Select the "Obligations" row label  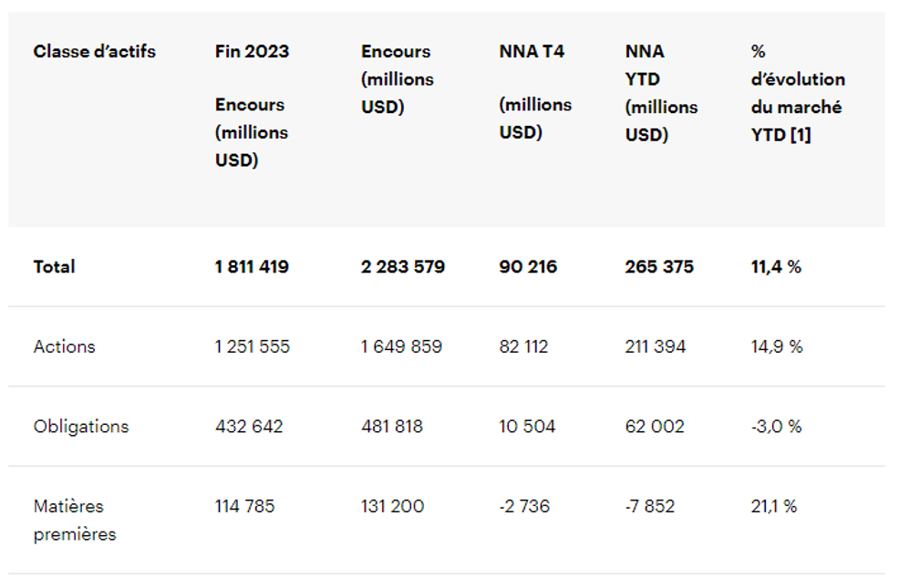click(x=81, y=427)
